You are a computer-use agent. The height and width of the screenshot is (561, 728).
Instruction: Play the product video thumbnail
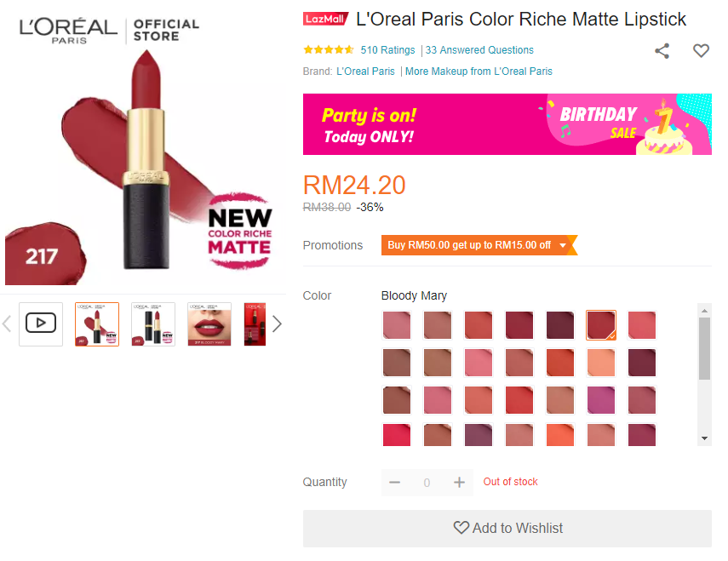[41, 323]
